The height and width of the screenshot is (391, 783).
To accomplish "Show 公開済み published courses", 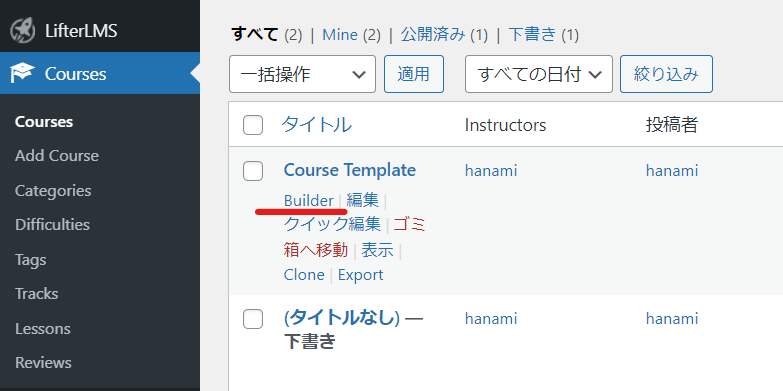I will tap(433, 34).
